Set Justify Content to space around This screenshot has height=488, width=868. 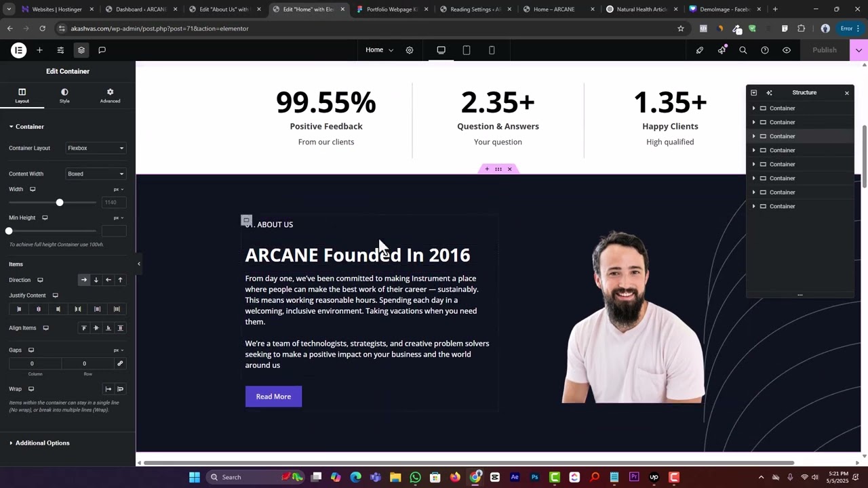pyautogui.click(x=98, y=309)
